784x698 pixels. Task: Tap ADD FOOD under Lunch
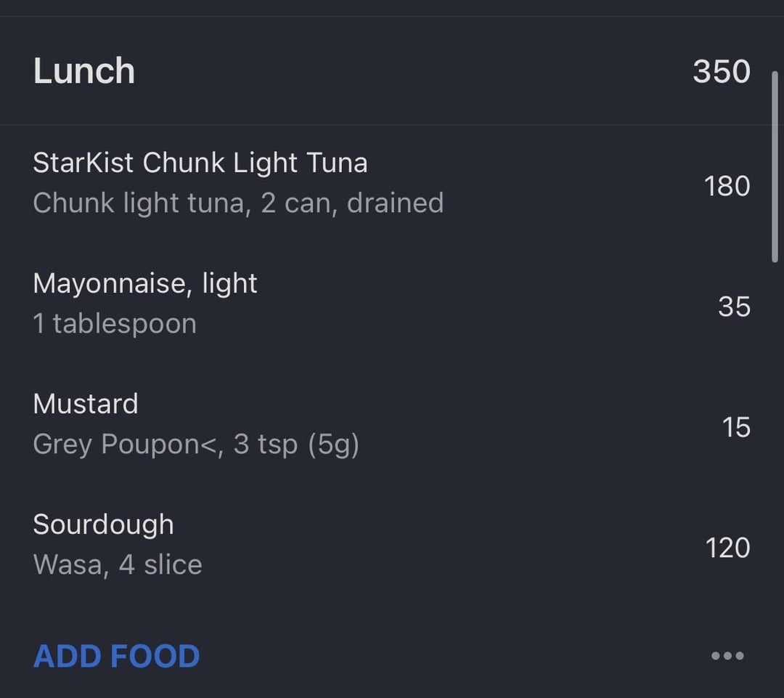[116, 656]
